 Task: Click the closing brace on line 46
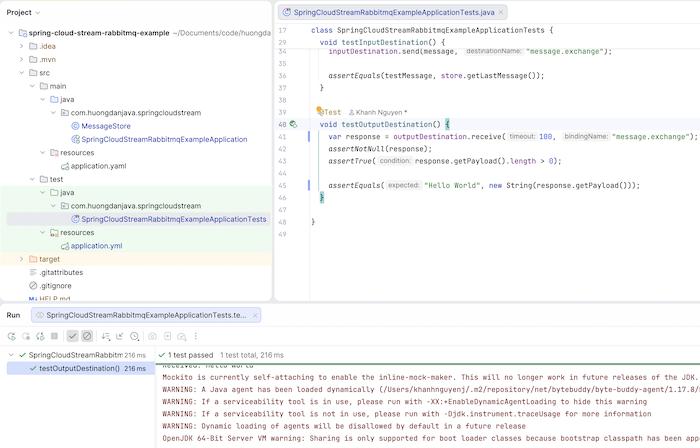(x=322, y=198)
